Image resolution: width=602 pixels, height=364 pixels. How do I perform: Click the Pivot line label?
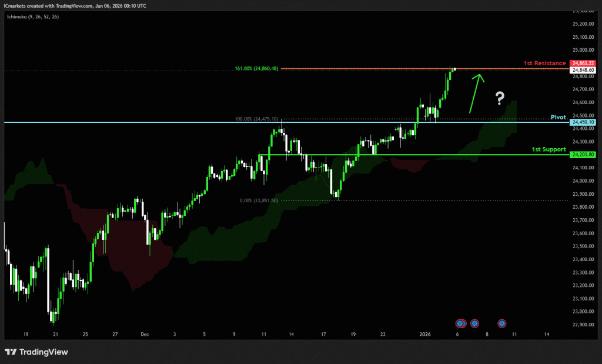click(x=558, y=117)
